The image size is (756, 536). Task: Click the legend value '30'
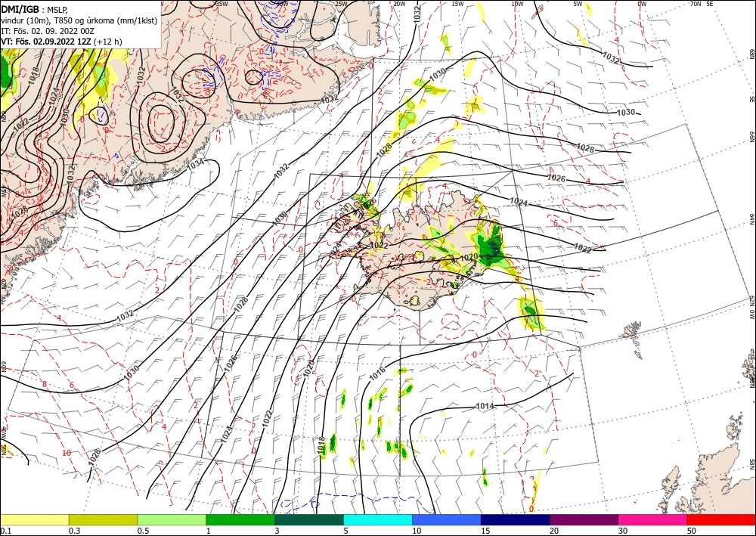pos(623,531)
